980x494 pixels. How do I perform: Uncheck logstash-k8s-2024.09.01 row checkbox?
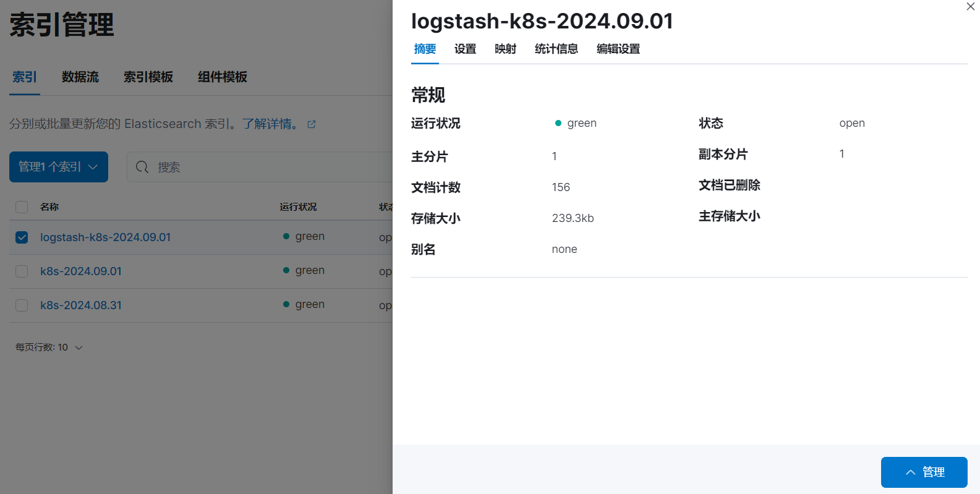(22, 237)
